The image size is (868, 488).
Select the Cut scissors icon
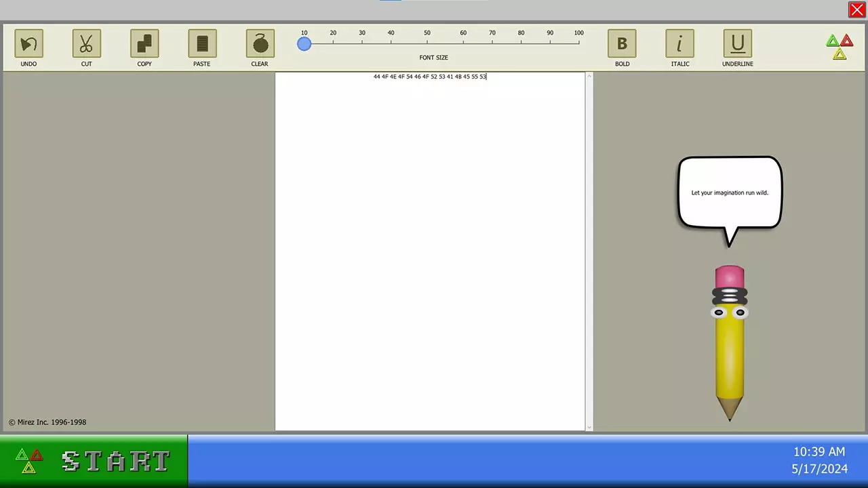click(86, 44)
